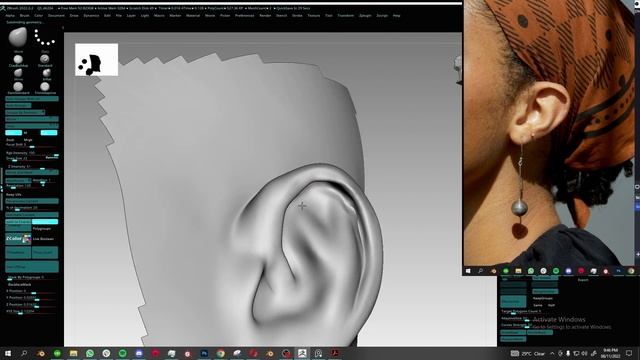This screenshot has height=360, width=640.
Task: Open the weather widget showing Clear
Action: (528, 353)
